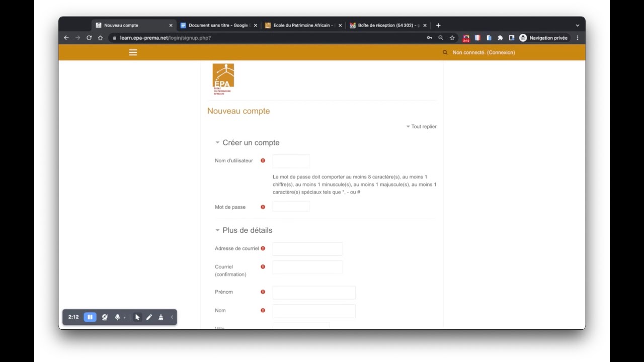Screen dimensions: 644x362
Task: Click the Mot de passe input field
Action: point(291,206)
